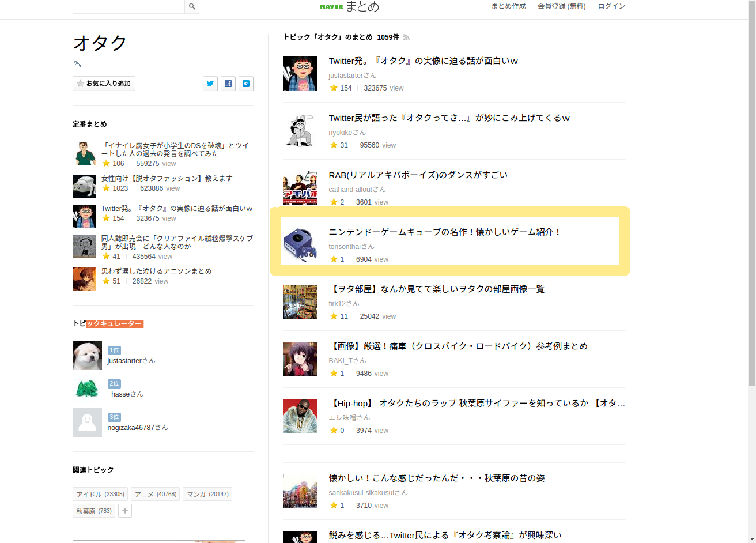
Task: Open 3位 curator nogizaka46787さん
Action: (138, 428)
